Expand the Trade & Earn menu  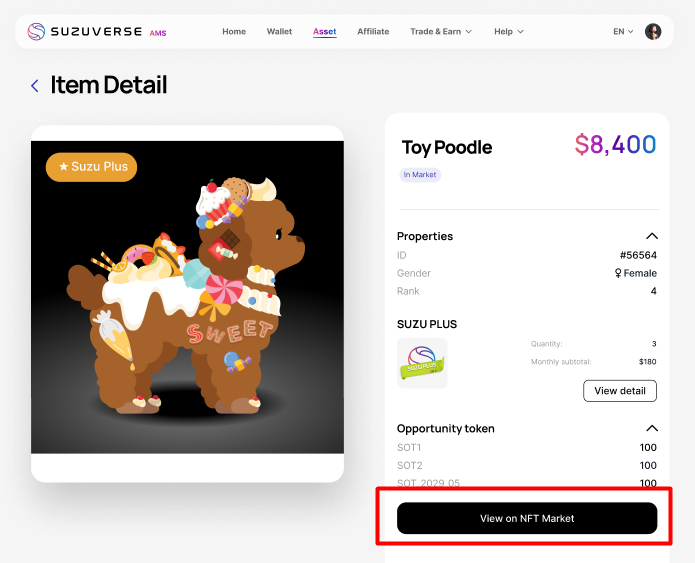[441, 31]
